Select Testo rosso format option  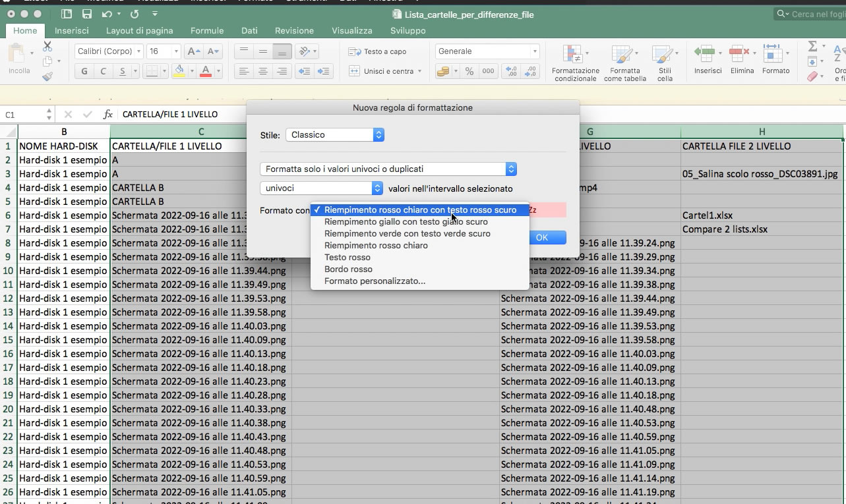click(347, 258)
